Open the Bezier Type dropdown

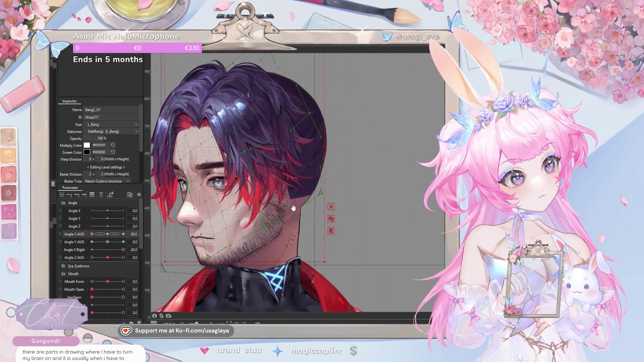point(107,181)
